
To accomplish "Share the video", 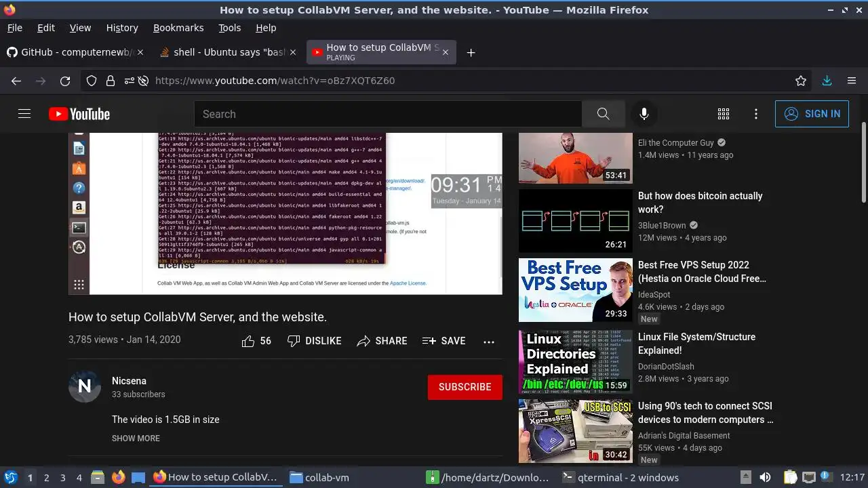I will 382,341.
